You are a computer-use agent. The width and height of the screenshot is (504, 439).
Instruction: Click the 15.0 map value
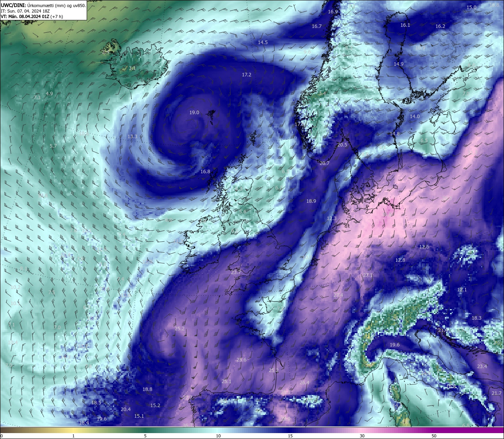coord(471,7)
